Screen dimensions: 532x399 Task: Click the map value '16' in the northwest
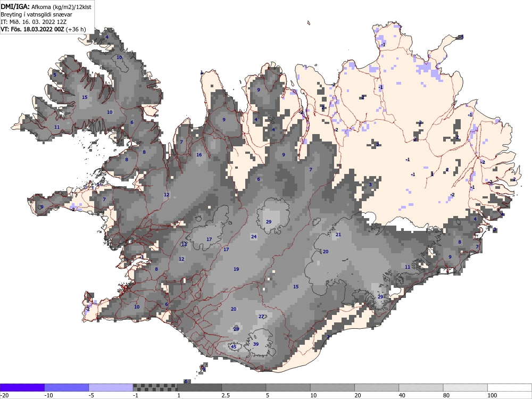point(199,155)
